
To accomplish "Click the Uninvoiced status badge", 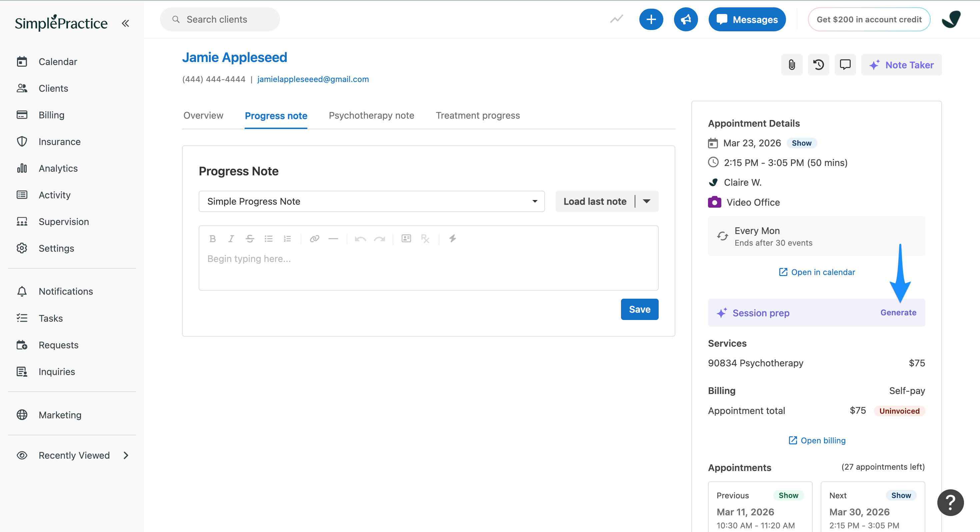I will (899, 411).
